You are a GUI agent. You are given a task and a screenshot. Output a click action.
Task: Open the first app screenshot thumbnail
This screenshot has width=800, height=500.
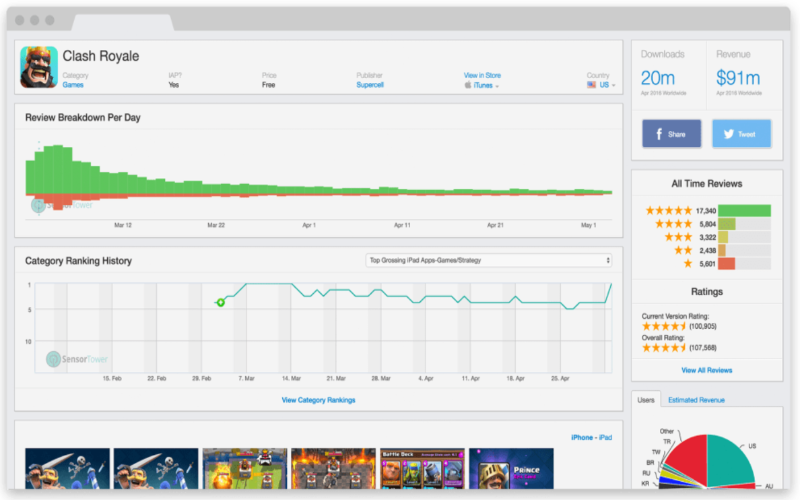pos(67,468)
